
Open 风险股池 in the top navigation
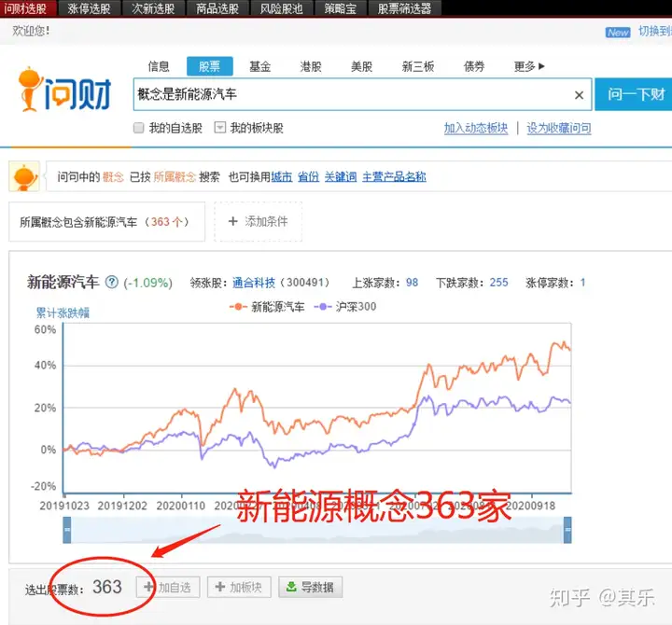281,8
